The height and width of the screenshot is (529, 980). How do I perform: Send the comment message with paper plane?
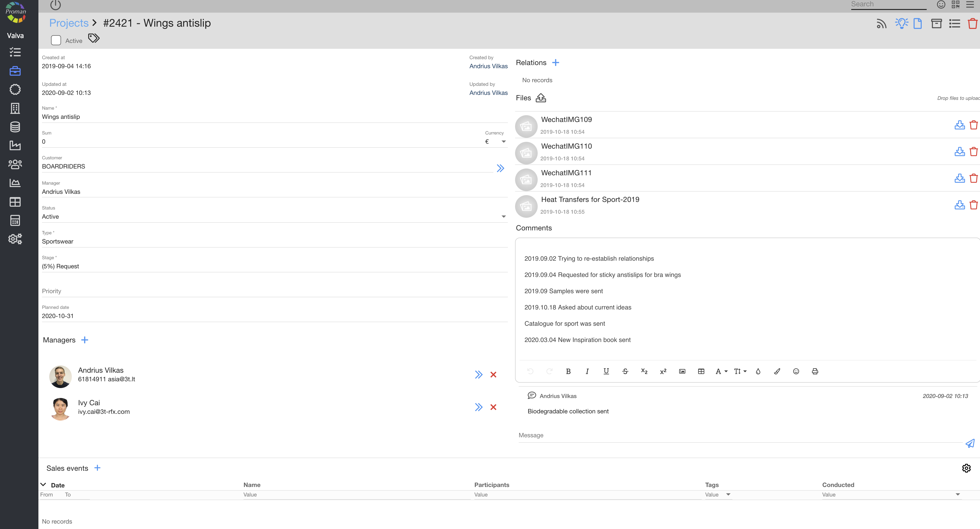tap(970, 443)
